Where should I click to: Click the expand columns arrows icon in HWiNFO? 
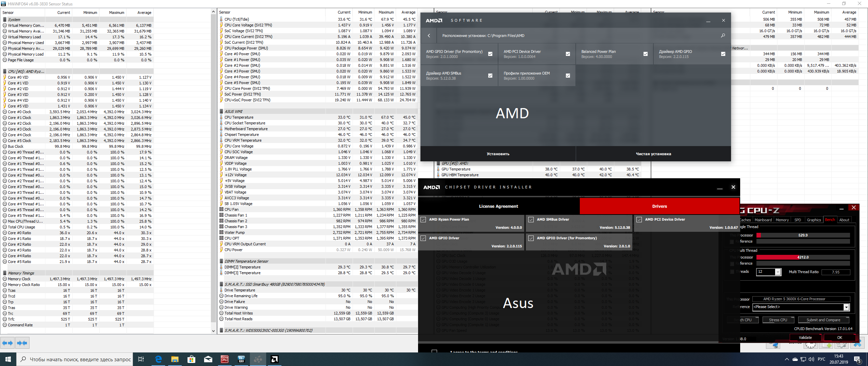(x=7, y=343)
